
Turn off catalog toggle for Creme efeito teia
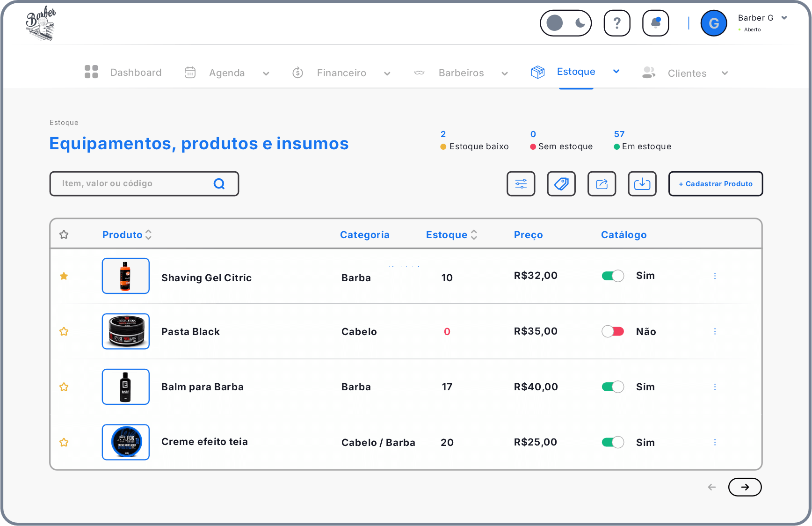[613, 442]
